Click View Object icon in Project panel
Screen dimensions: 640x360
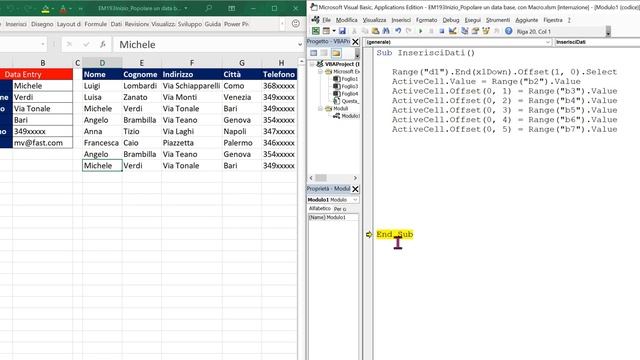coord(324,53)
